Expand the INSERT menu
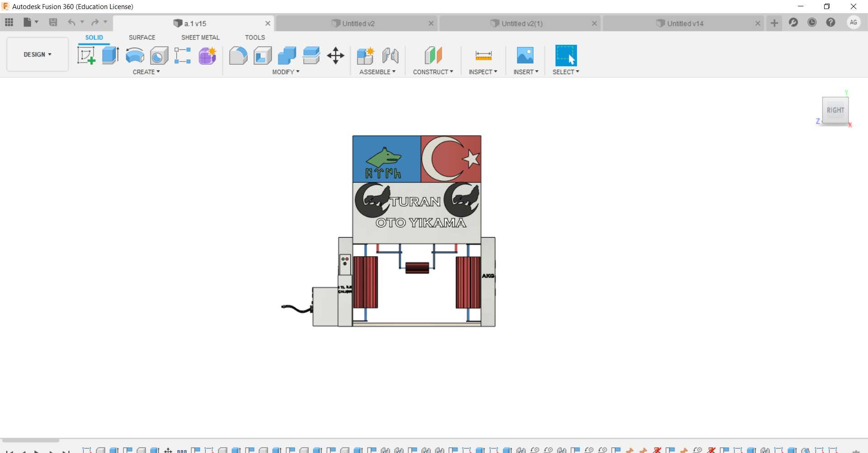 (x=526, y=72)
